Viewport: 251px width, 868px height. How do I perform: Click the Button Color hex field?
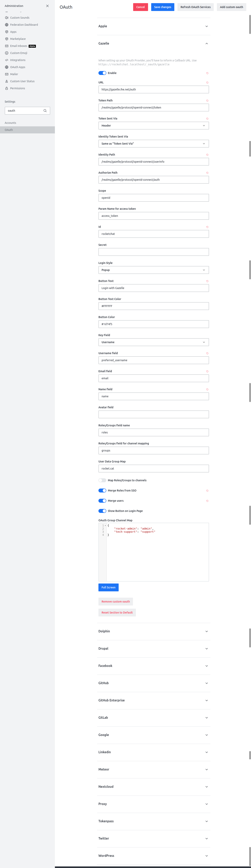click(154, 324)
